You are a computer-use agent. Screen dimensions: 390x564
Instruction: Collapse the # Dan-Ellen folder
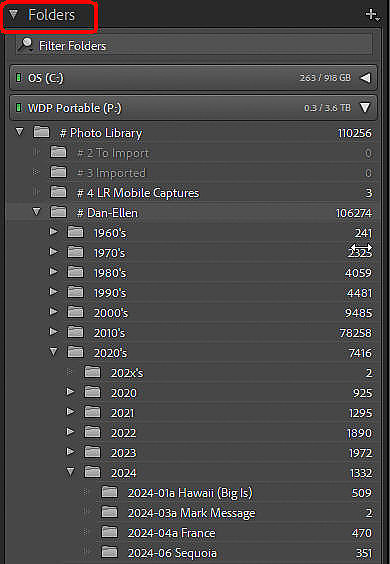click(37, 212)
